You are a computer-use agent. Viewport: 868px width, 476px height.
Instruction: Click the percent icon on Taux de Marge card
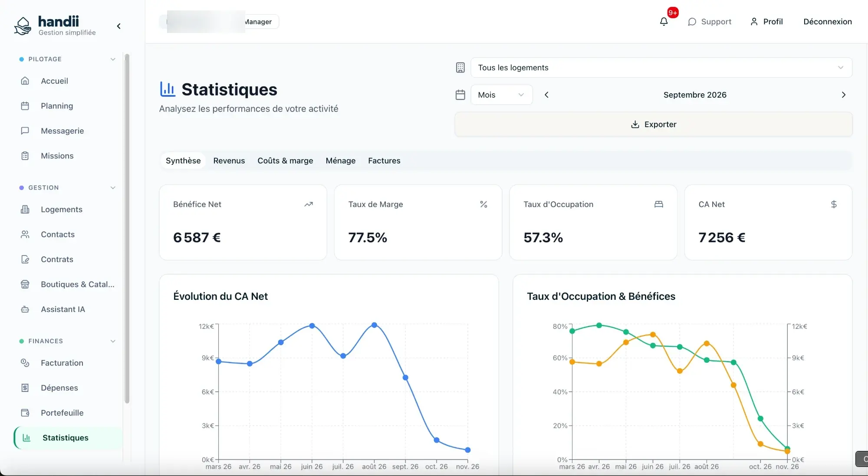coord(483,204)
